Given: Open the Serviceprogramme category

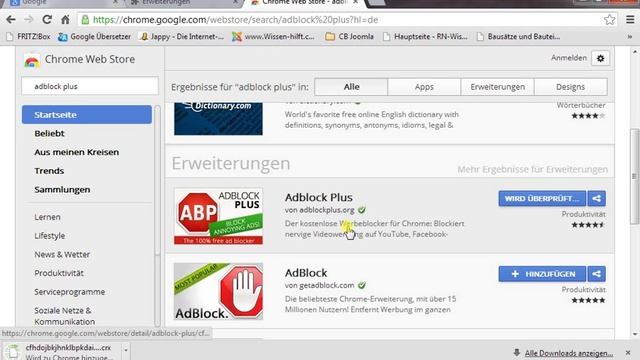Looking at the screenshot, I should (x=69, y=292).
